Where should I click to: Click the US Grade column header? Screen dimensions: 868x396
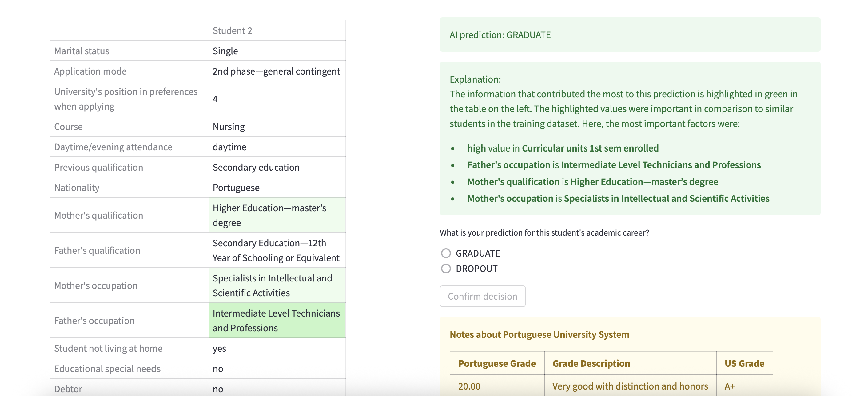744,363
